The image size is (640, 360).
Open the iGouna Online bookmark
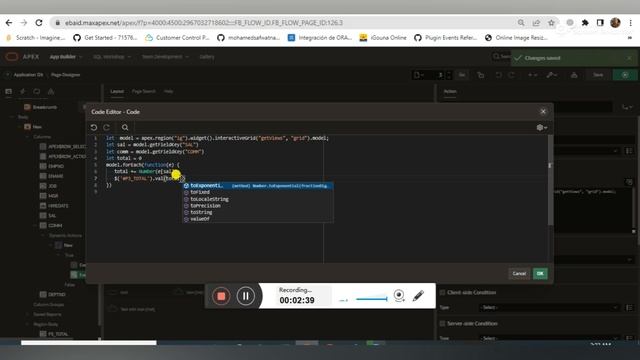(383, 38)
